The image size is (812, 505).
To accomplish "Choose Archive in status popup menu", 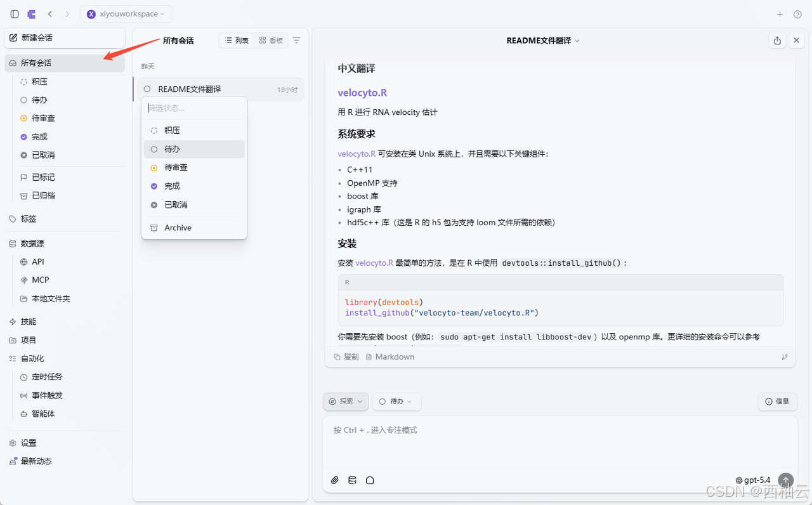I will (194, 228).
